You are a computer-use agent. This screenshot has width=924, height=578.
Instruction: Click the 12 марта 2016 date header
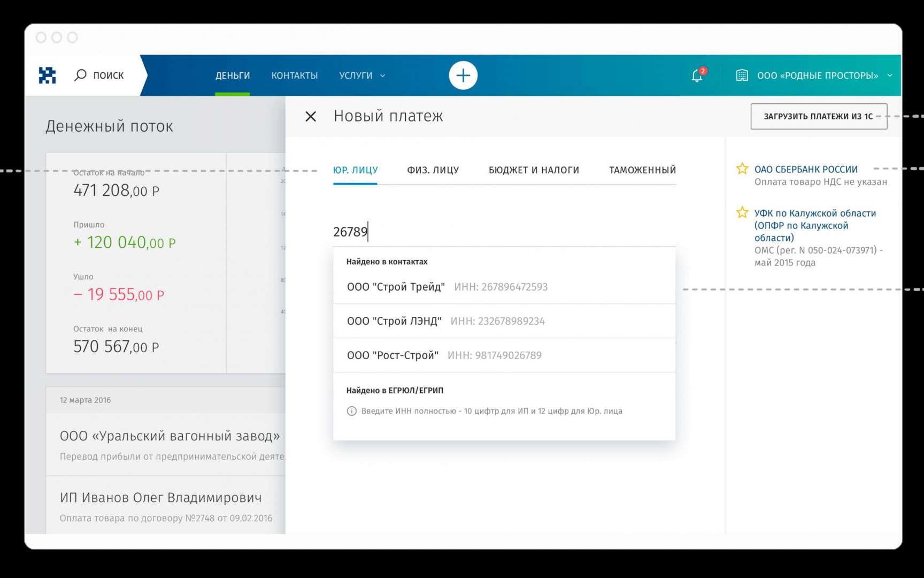pos(85,400)
